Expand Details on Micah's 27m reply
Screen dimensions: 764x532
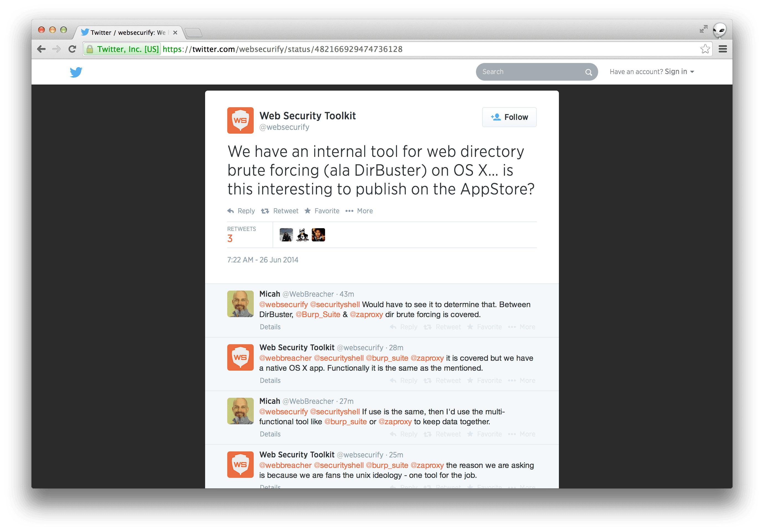point(270,434)
